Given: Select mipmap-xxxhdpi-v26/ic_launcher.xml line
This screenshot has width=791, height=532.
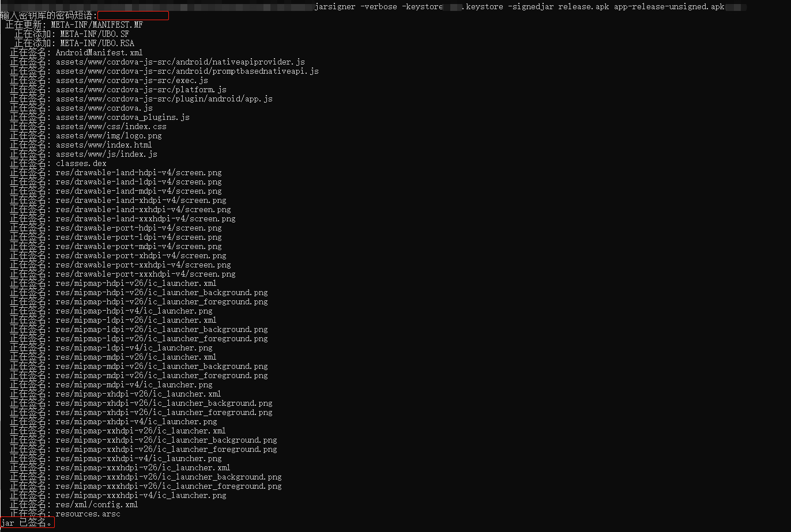Looking at the screenshot, I should click(x=120, y=467).
